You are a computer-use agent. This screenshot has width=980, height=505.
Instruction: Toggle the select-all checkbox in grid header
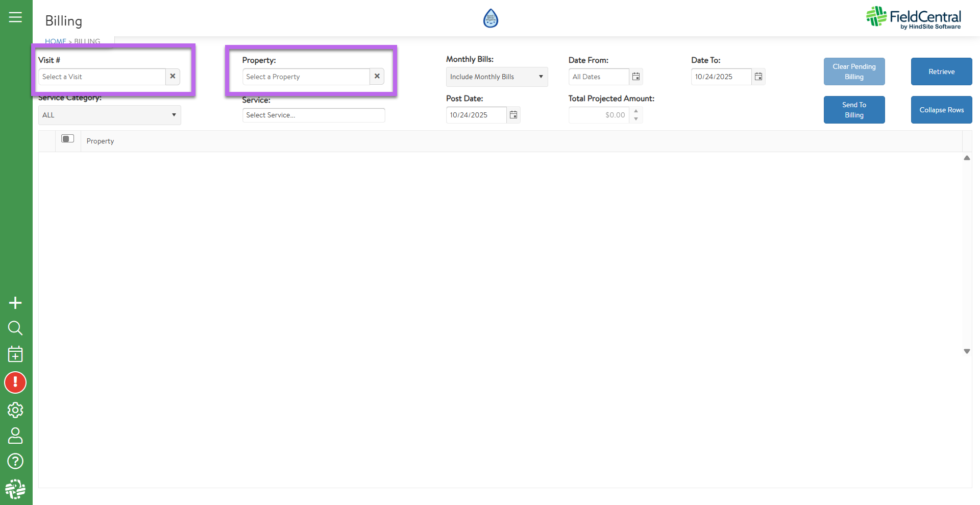tap(67, 139)
